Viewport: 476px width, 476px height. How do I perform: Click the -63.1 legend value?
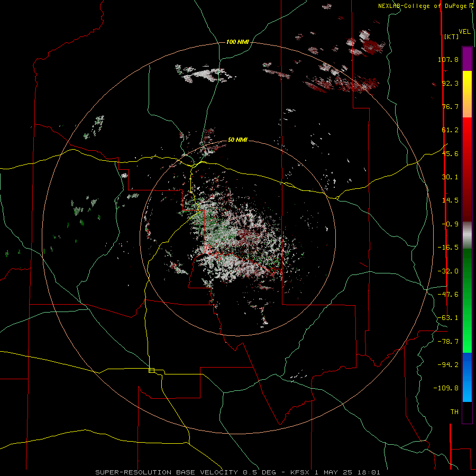(448, 318)
